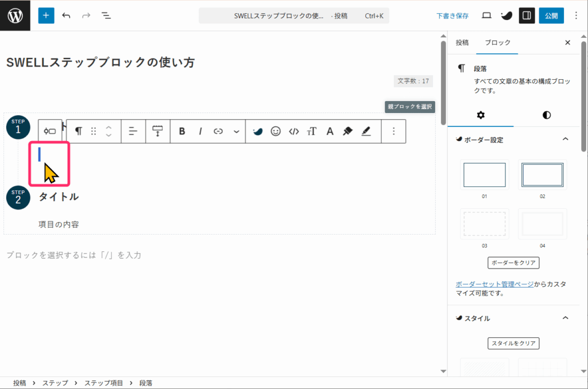This screenshot has width=588, height=389.
Task: Switch to the styles half-circle tab
Action: pos(546,115)
